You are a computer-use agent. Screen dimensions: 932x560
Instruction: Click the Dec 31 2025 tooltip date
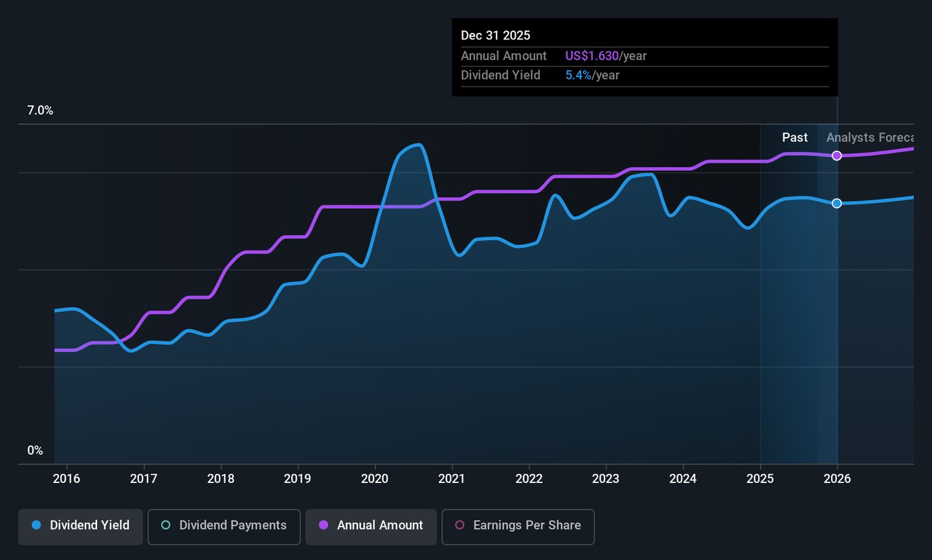coord(496,36)
